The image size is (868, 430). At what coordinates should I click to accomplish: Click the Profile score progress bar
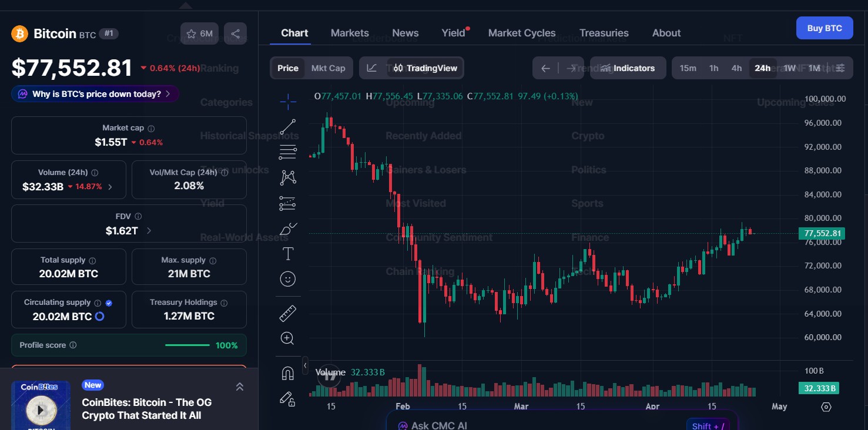[x=187, y=345]
